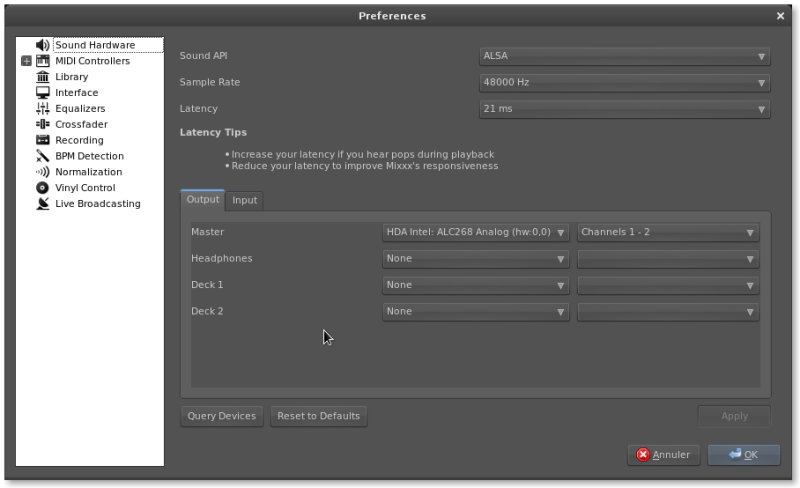The width and height of the screenshot is (800, 488).
Task: Open Interface settings
Action: pos(77,92)
